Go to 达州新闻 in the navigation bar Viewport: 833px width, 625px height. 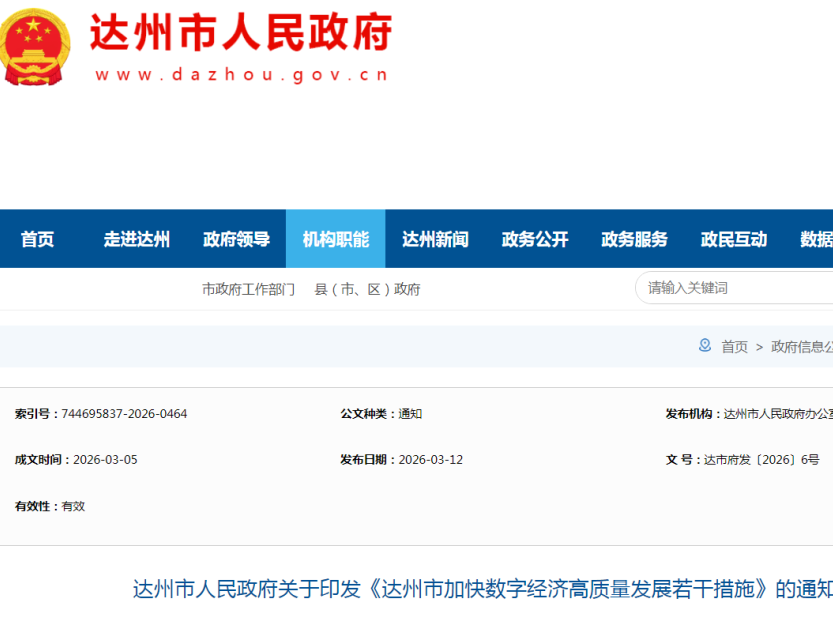coord(435,239)
